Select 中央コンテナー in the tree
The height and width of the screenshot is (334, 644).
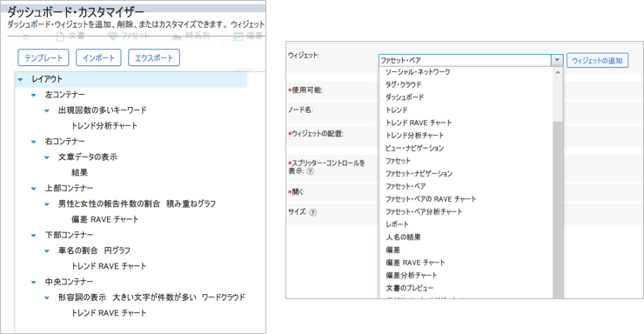[x=69, y=282]
